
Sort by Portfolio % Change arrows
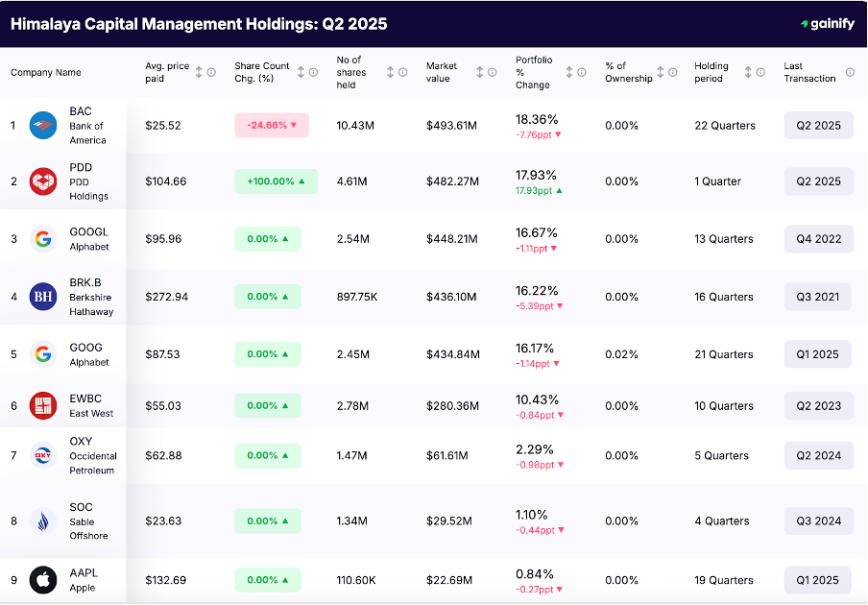coord(569,72)
